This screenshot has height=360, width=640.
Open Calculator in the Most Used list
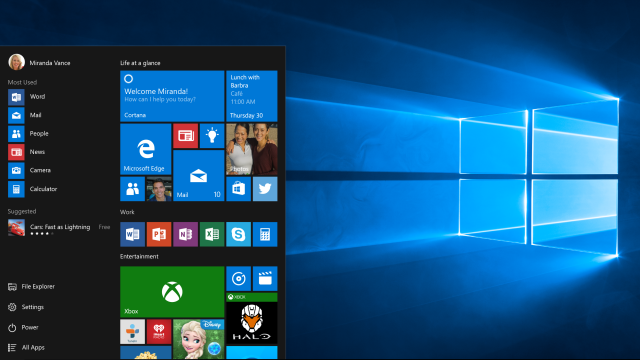pyautogui.click(x=33, y=189)
